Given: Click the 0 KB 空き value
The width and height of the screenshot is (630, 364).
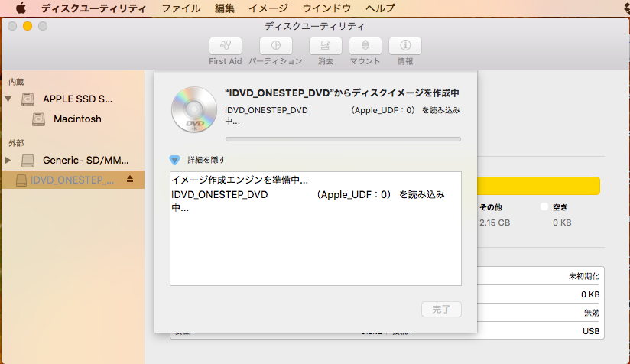Looking at the screenshot, I should click(562, 223).
